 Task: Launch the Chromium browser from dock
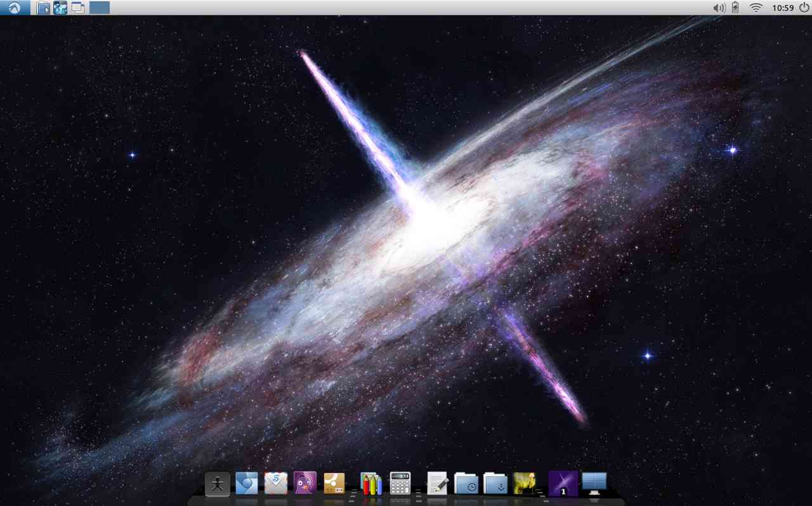click(x=246, y=484)
